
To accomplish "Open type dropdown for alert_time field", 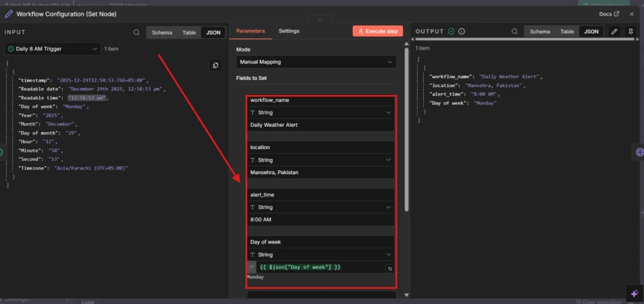I will tap(321, 207).
